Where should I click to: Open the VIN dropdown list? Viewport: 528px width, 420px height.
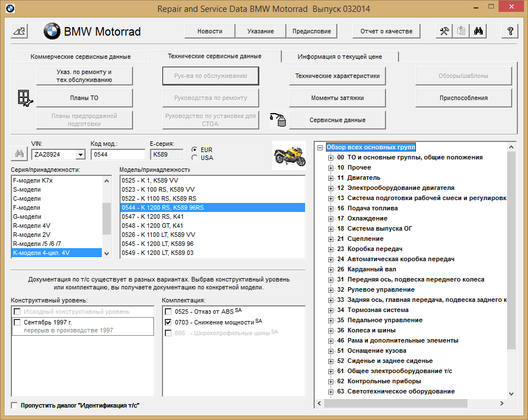coord(80,154)
